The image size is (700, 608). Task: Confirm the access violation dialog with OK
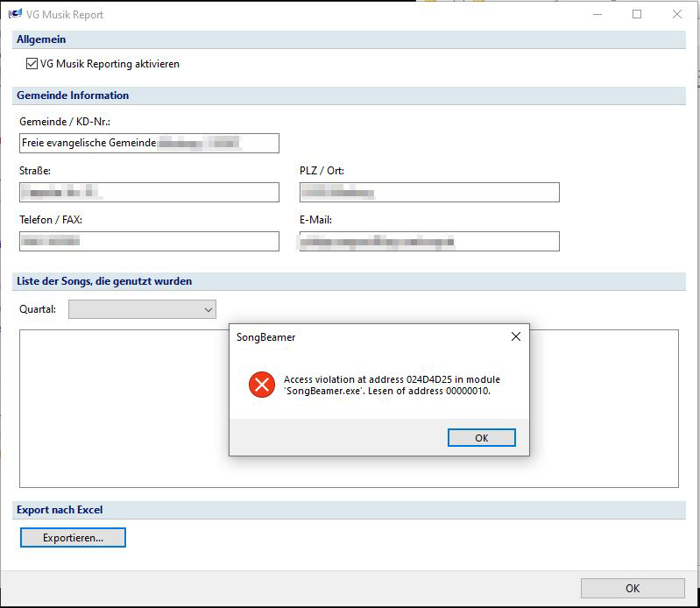[x=481, y=437]
